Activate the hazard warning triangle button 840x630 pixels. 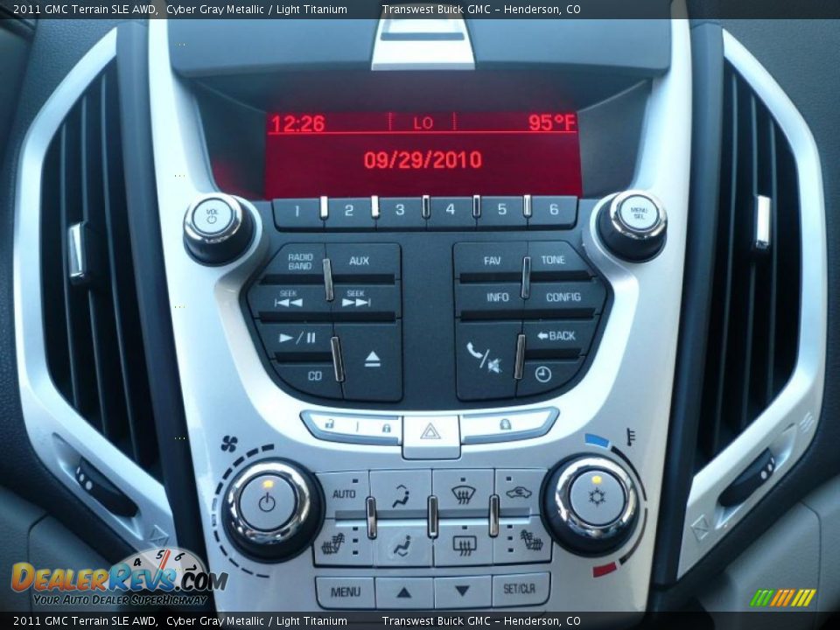point(430,433)
